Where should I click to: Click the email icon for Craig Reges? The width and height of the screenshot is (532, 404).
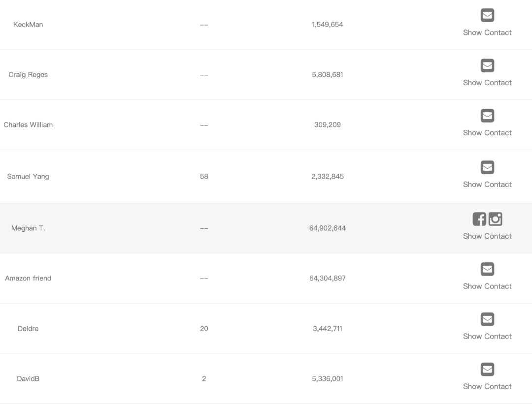coord(487,65)
